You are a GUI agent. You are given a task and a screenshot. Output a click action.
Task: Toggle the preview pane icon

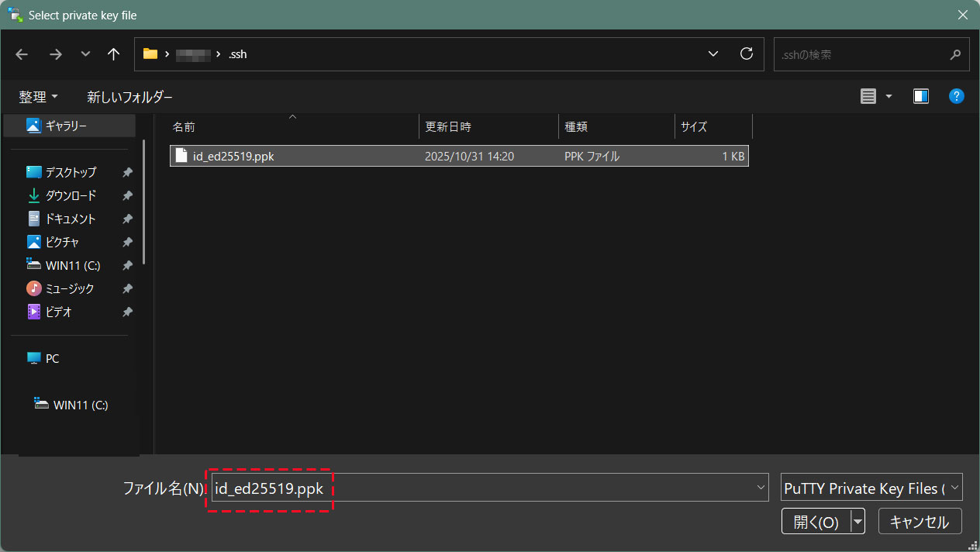click(921, 96)
